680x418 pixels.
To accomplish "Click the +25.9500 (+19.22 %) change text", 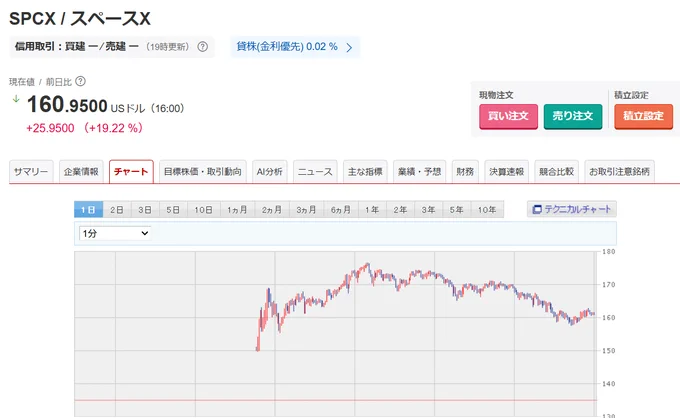I will 84,128.
